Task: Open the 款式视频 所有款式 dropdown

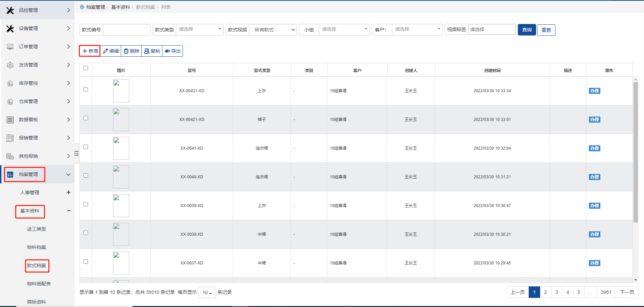Action: 273,30
